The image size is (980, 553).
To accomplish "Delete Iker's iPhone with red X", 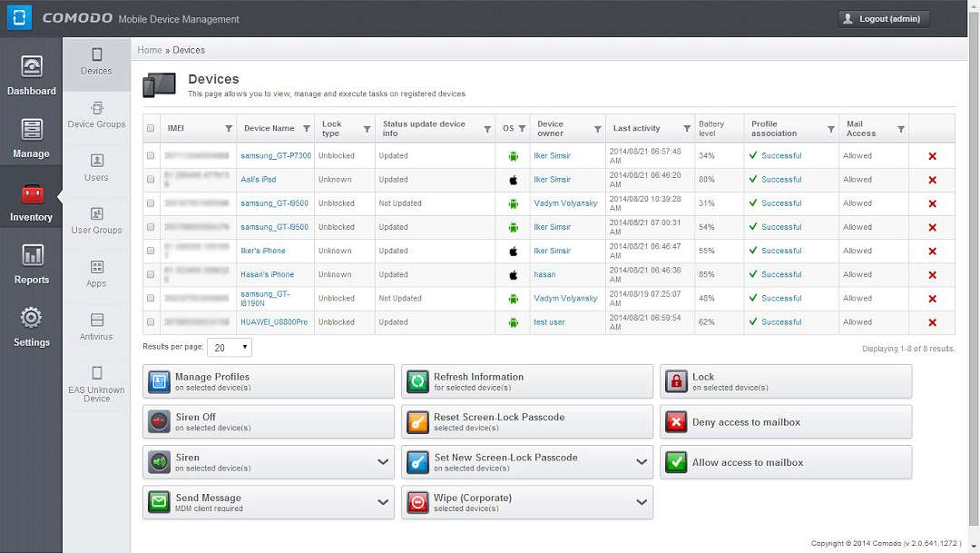I will click(x=933, y=251).
